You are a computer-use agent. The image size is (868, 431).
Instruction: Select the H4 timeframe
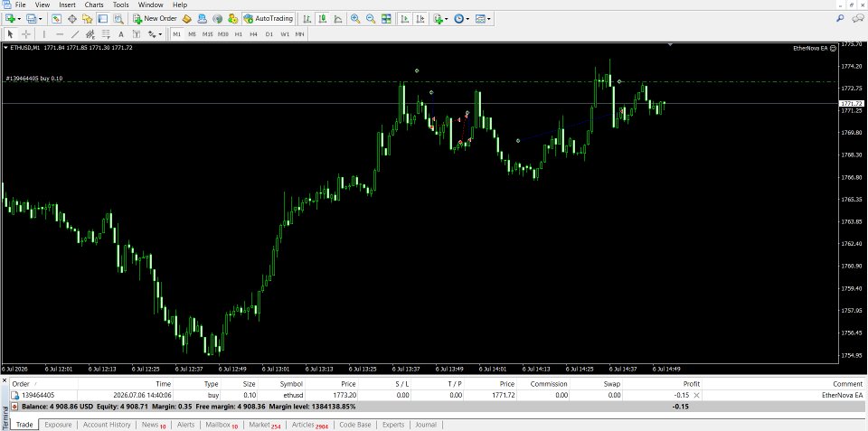point(253,34)
